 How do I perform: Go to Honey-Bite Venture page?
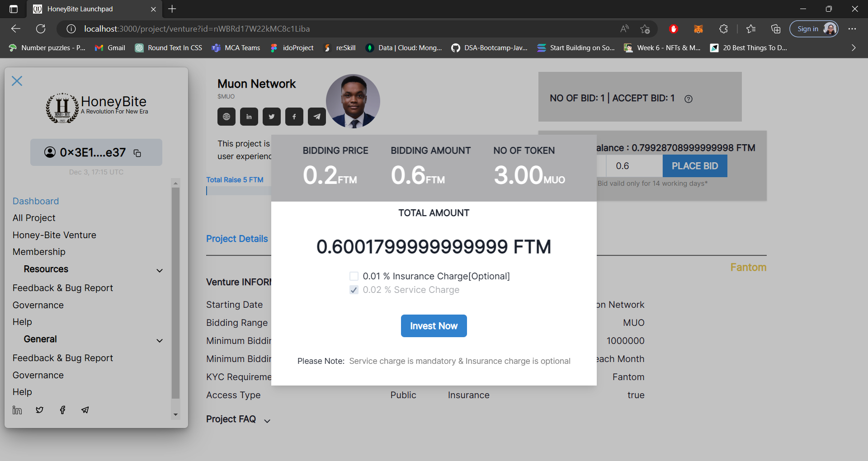(54, 235)
